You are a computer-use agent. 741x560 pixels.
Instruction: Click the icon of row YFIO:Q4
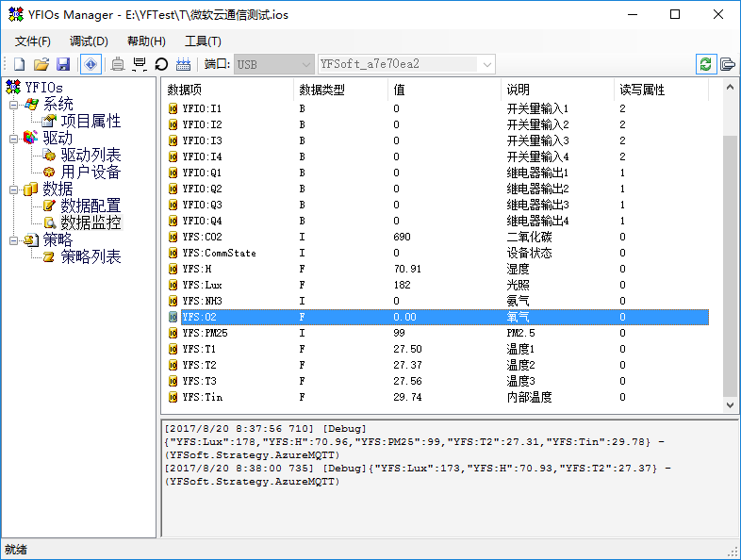pos(173,222)
